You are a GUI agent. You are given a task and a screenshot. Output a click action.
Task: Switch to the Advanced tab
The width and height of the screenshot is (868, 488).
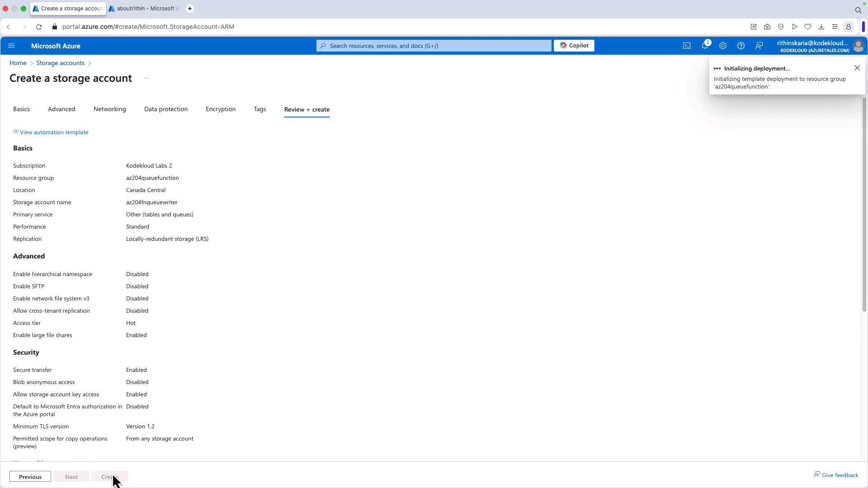tap(61, 109)
